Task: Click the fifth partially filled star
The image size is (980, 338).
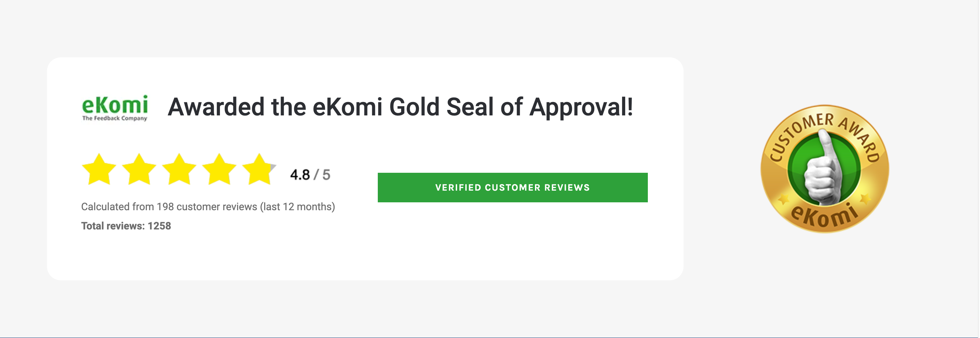Action: (x=259, y=170)
